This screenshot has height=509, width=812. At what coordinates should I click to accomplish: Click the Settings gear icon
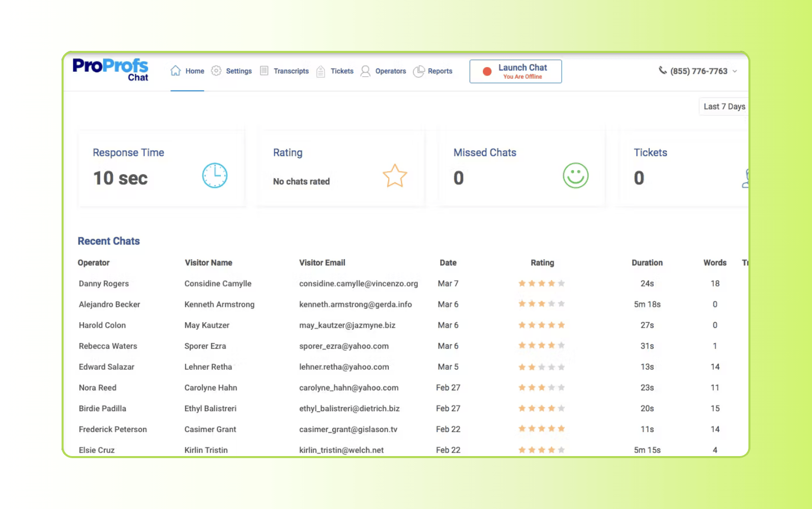(x=216, y=71)
